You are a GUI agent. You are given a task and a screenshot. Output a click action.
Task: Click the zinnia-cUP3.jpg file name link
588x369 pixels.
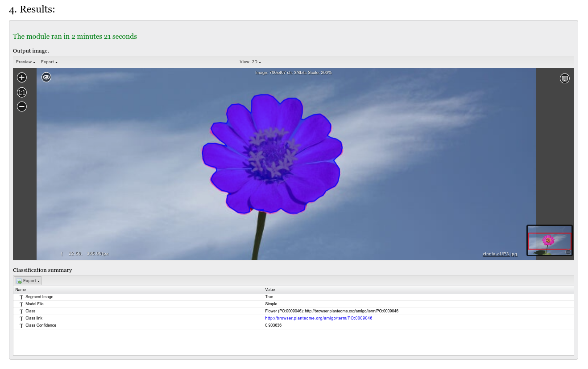(500, 254)
